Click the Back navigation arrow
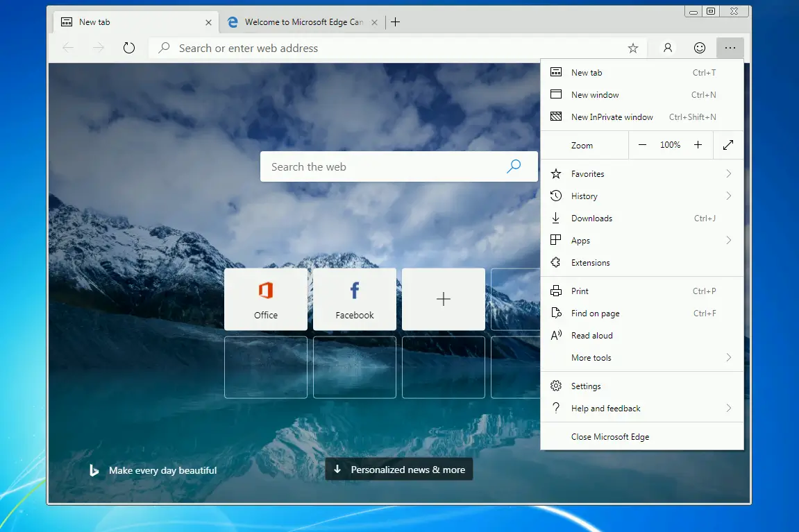Viewport: 799px width, 532px height. (x=68, y=48)
